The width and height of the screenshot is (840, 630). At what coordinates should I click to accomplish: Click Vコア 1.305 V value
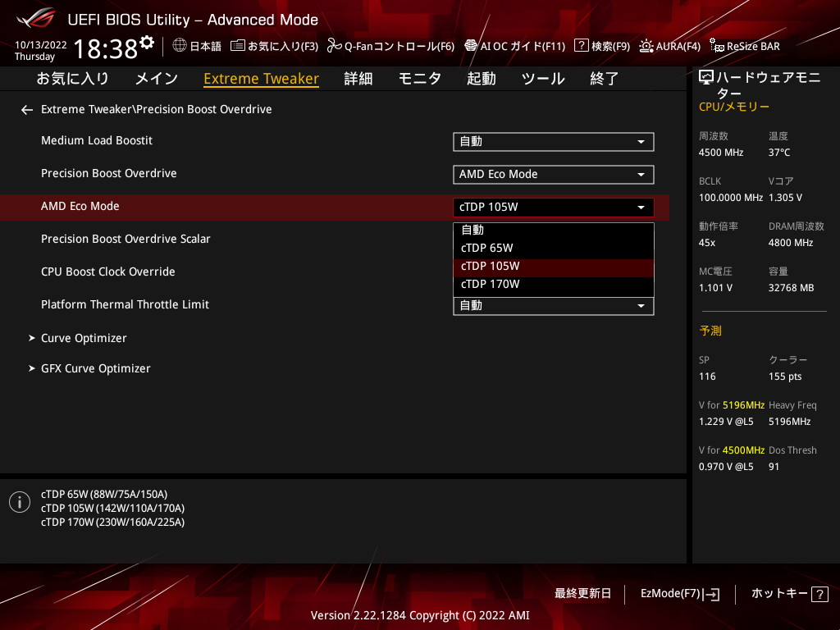(x=785, y=198)
